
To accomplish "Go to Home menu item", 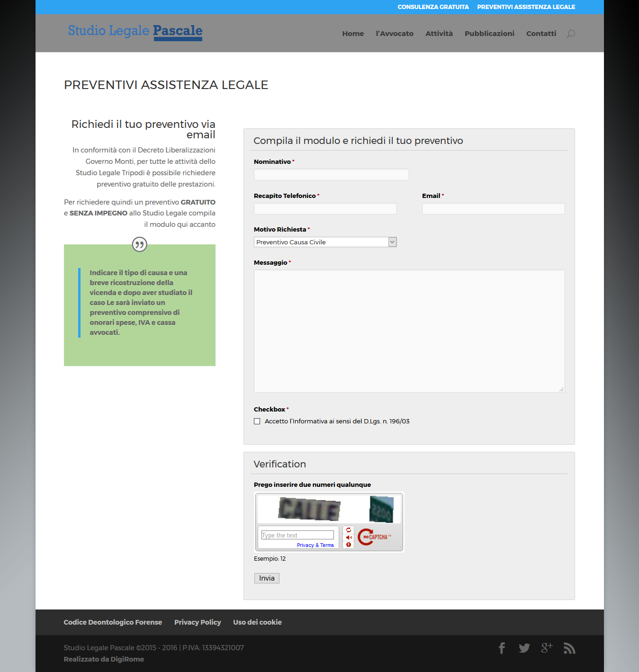I will point(353,34).
